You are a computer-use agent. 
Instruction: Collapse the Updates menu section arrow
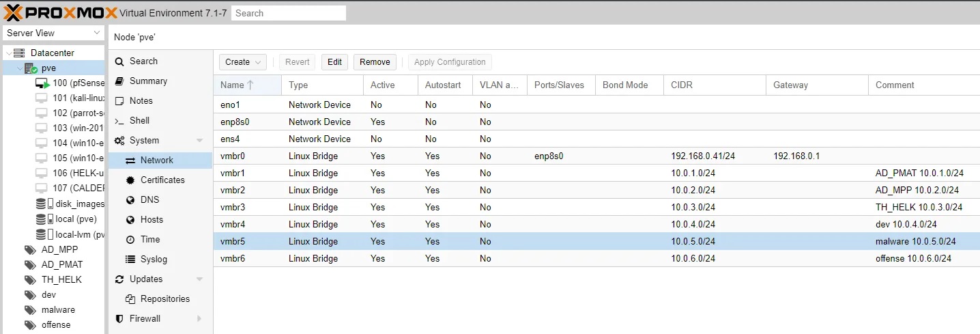pos(200,279)
